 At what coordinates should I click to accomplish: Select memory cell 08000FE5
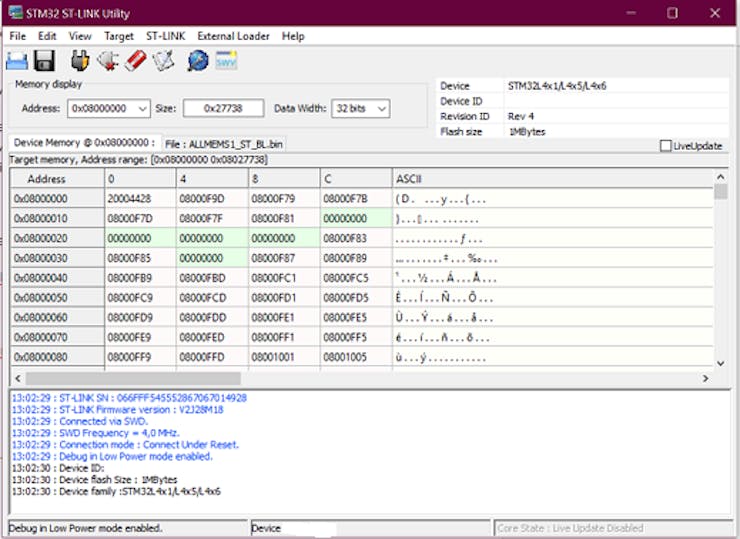(356, 318)
